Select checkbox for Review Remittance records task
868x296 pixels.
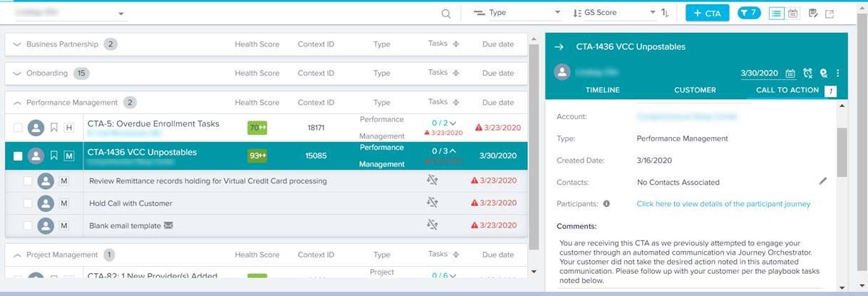pos(27,181)
